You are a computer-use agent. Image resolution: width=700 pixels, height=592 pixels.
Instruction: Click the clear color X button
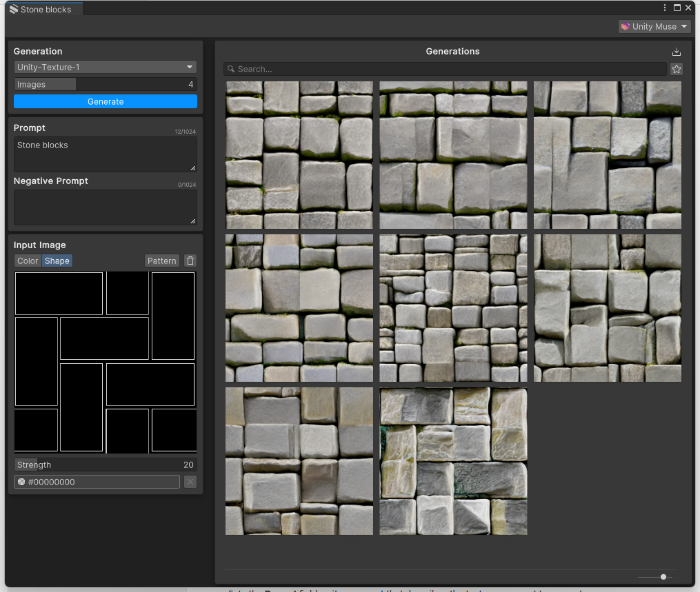(x=190, y=482)
